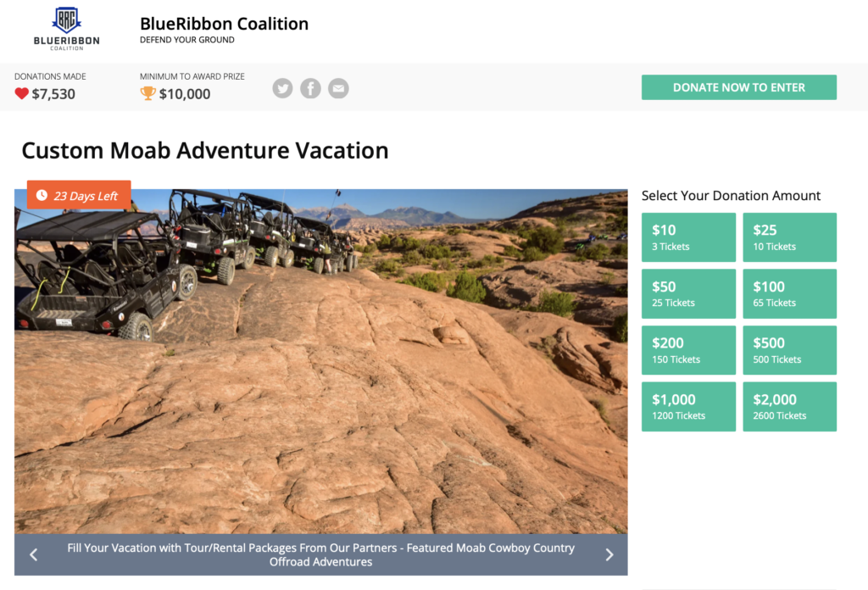Share the campaign via the Twitter icon
The height and width of the screenshot is (590, 868).
[x=282, y=88]
